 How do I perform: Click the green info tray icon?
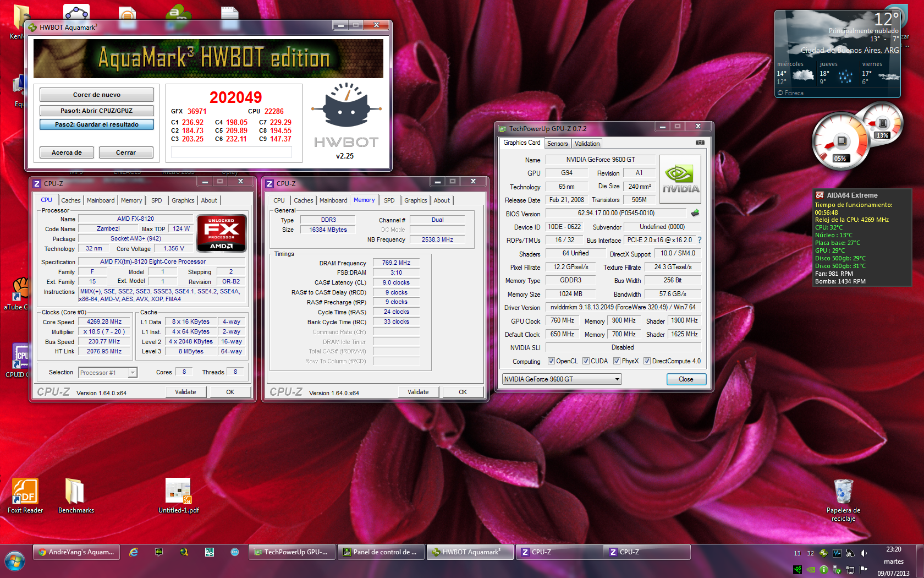click(824, 569)
